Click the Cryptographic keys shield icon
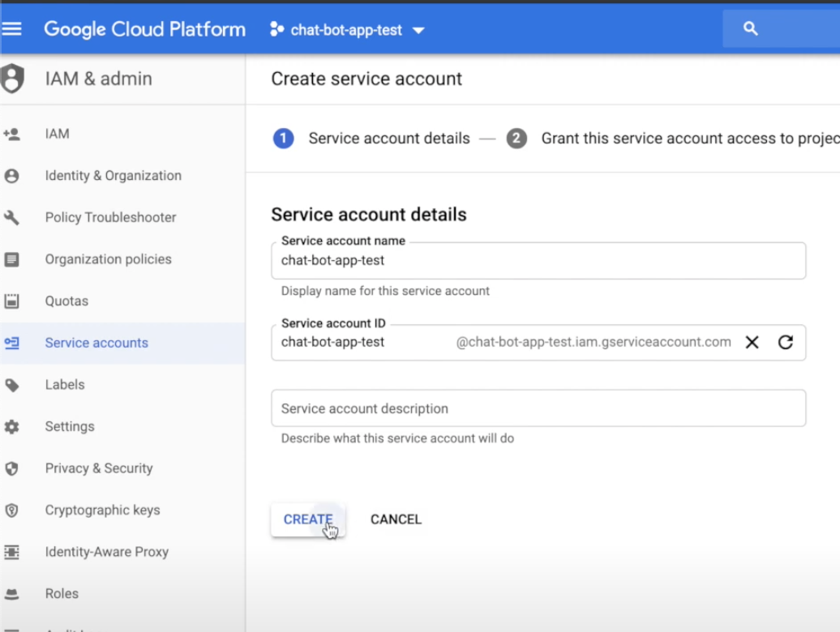The image size is (840, 632). point(12,510)
